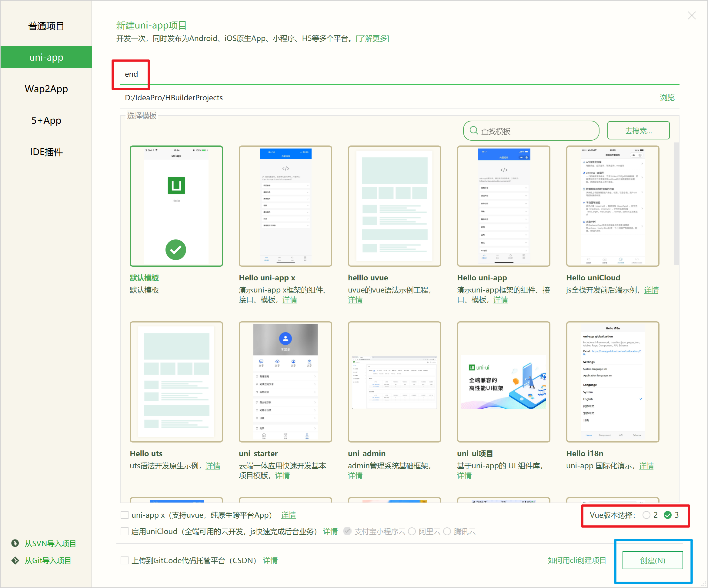Open 如何用cli创建项目 link
This screenshot has height=588, width=708.
tap(576, 560)
